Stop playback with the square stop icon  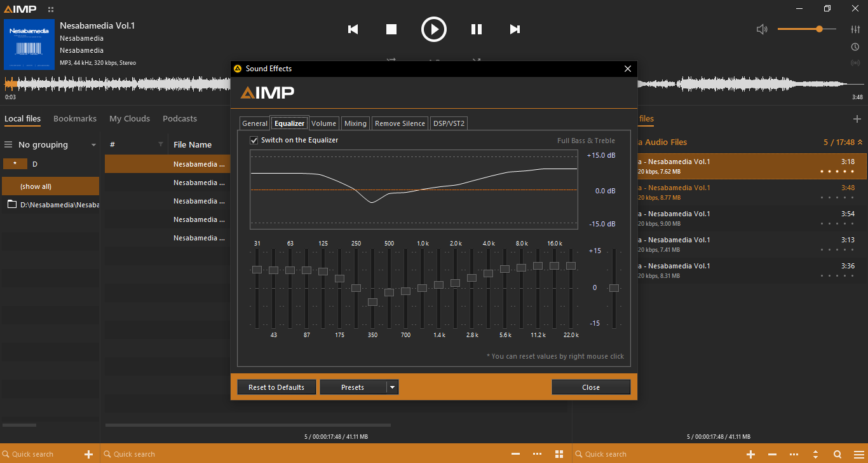(391, 29)
